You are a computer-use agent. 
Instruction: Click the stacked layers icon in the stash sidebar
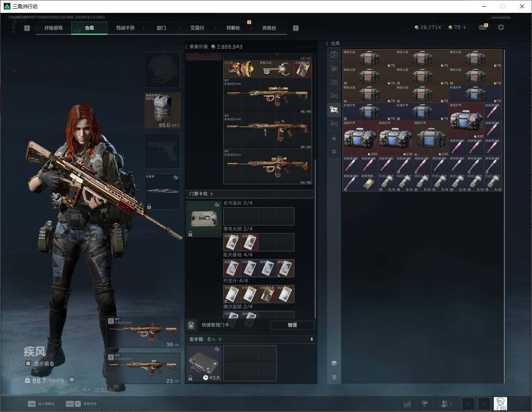pos(334,363)
